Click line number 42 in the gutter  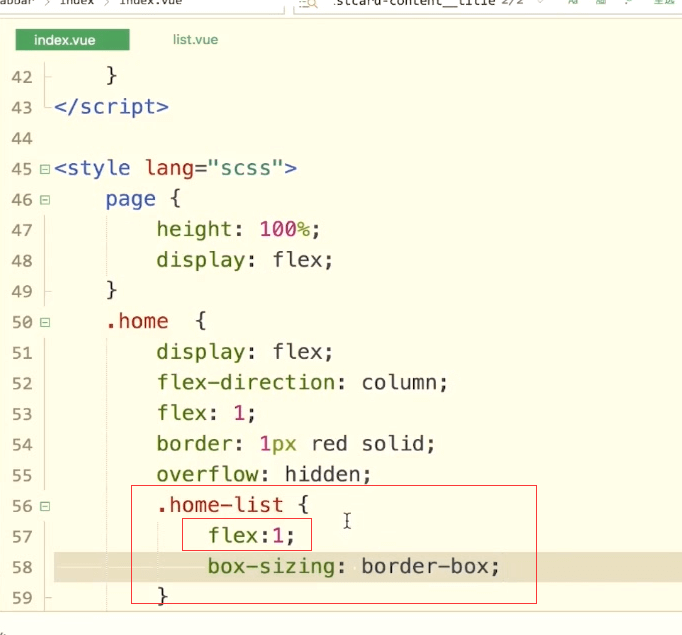coord(22,77)
